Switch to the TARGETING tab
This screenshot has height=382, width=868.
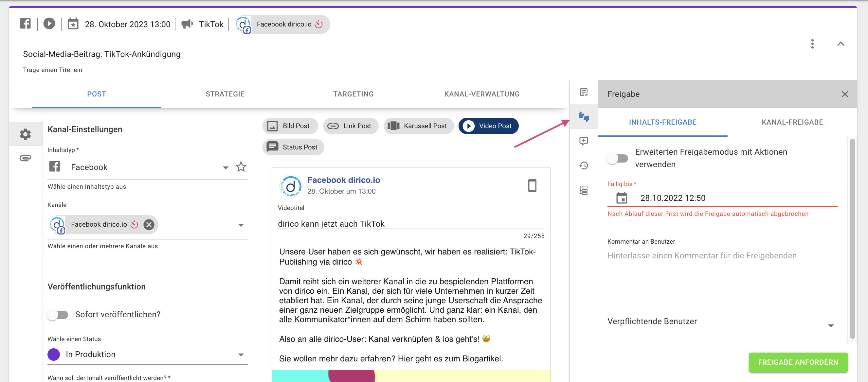click(x=353, y=94)
